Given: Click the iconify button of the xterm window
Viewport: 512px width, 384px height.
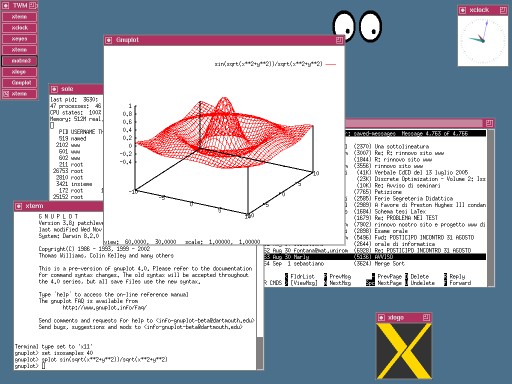Looking at the screenshot, I should pos(19,206).
